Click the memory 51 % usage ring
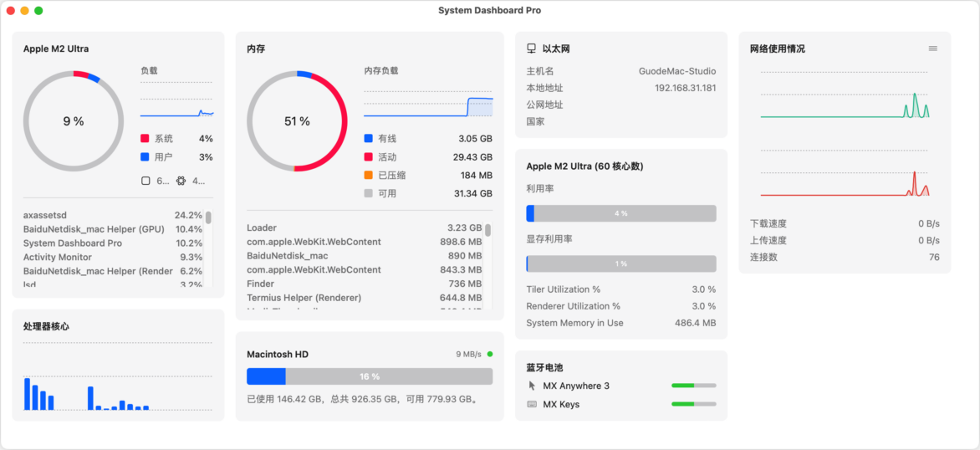 click(297, 120)
